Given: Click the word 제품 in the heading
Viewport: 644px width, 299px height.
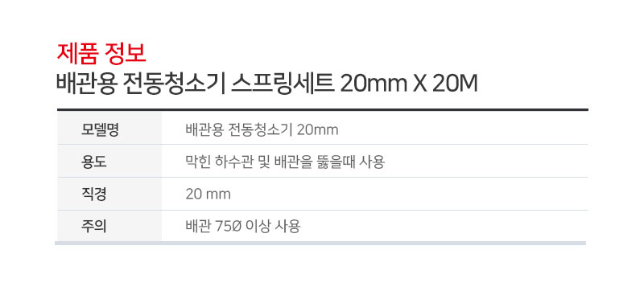Looking at the screenshot, I should point(76,54).
